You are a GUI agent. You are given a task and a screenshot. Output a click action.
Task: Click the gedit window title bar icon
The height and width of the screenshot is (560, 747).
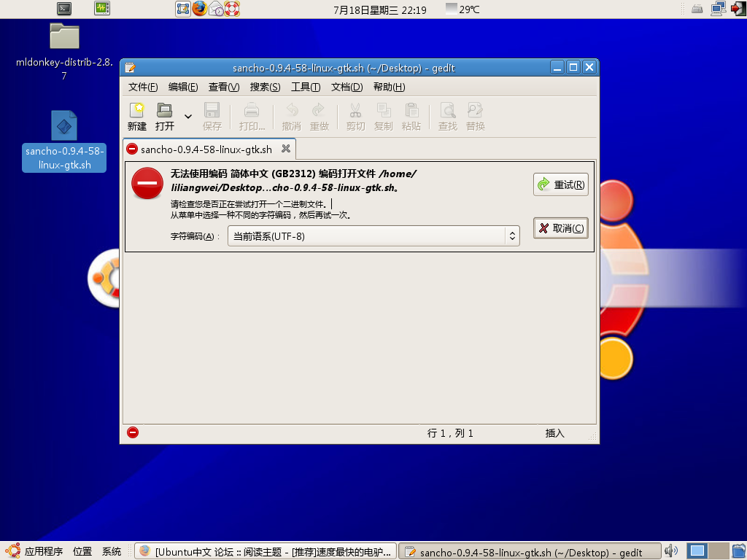pyautogui.click(x=130, y=68)
